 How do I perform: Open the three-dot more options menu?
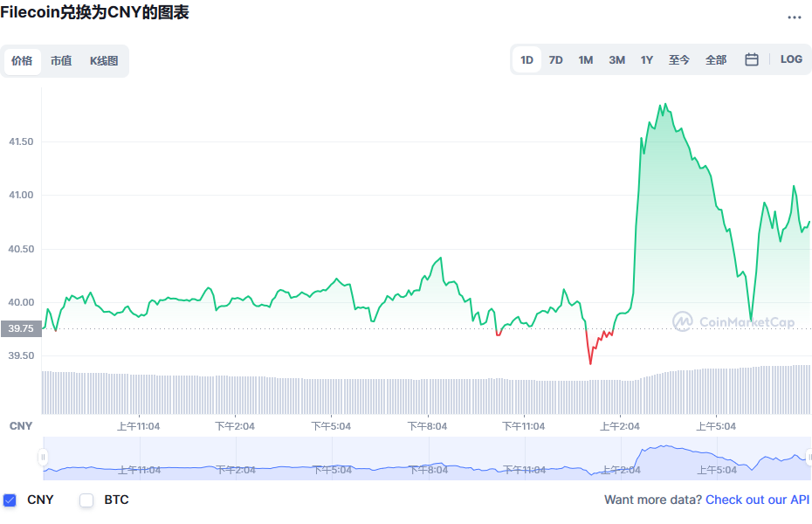click(x=794, y=17)
